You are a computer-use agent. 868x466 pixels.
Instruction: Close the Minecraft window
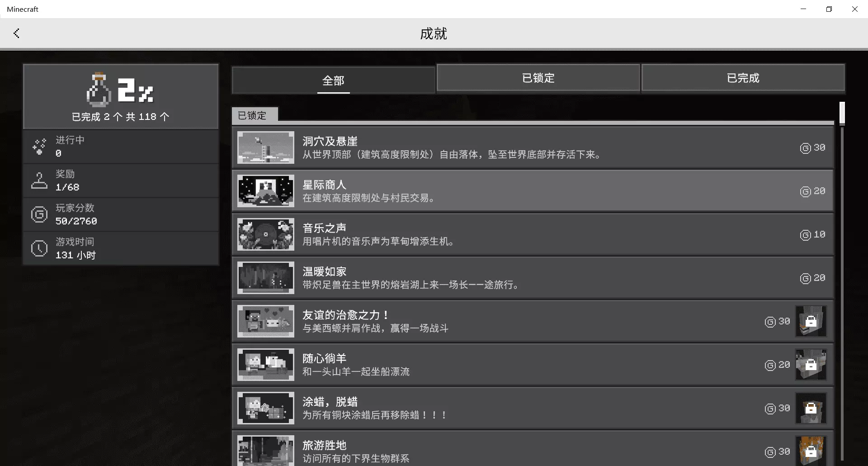pyautogui.click(x=855, y=9)
